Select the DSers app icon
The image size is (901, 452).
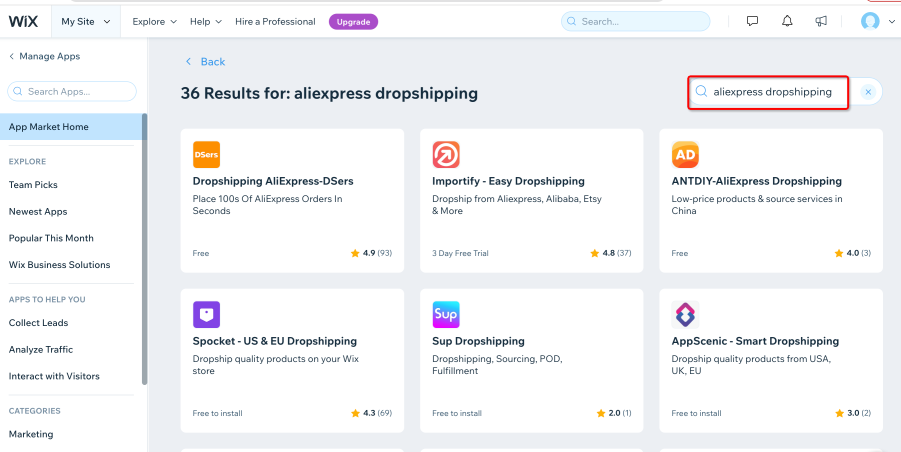pos(206,154)
